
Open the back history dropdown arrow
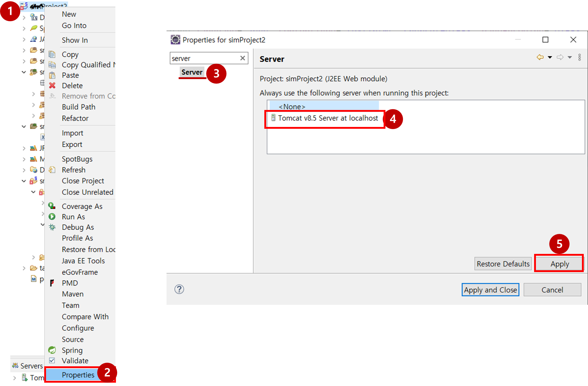tap(550, 57)
